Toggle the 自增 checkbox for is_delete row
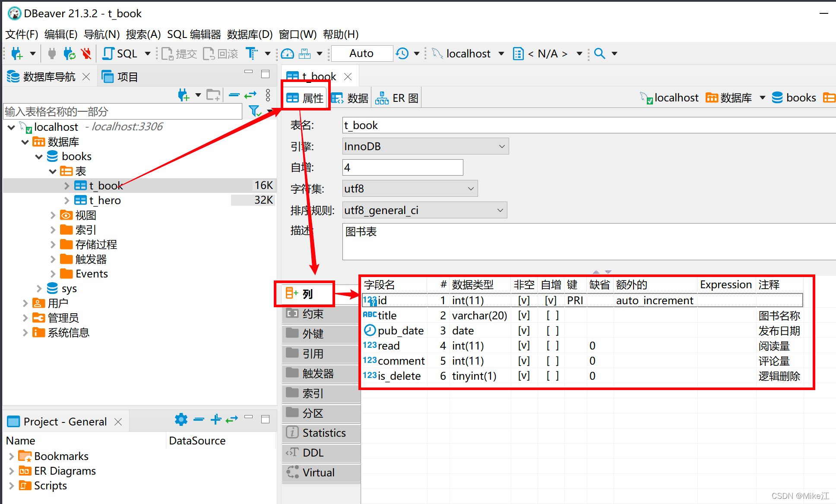The height and width of the screenshot is (504, 836). [x=552, y=376]
